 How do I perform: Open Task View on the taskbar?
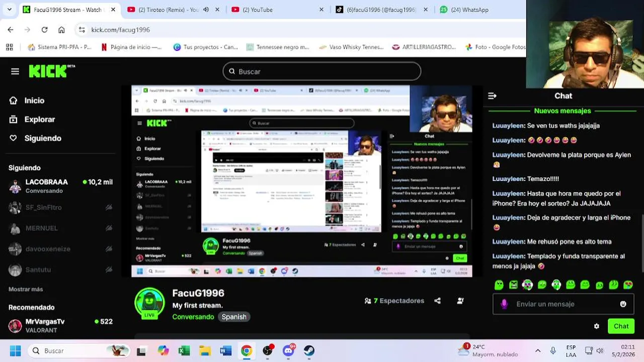tap(141, 350)
